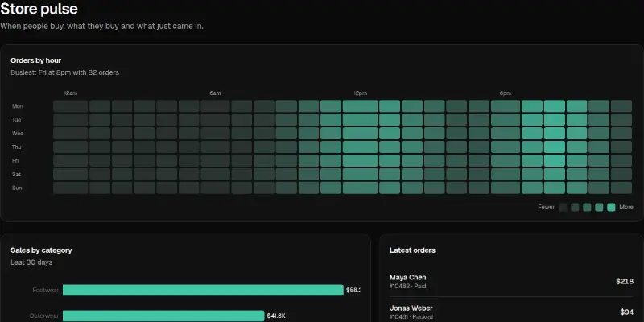Click the Sales by category title
Screen dimensions: 644x322
click(x=42, y=250)
